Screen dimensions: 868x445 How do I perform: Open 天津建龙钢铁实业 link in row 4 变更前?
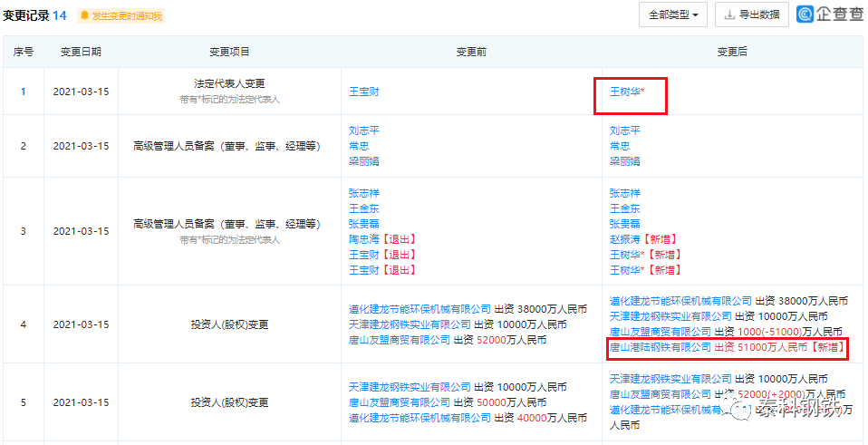(410, 324)
